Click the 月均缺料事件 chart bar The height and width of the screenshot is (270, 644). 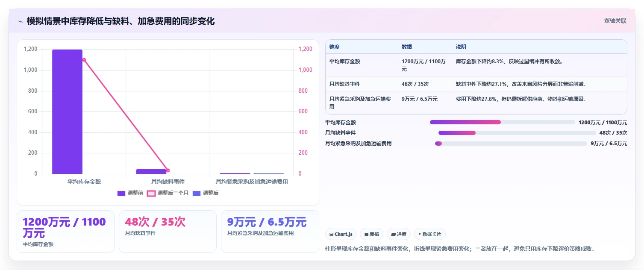point(151,171)
